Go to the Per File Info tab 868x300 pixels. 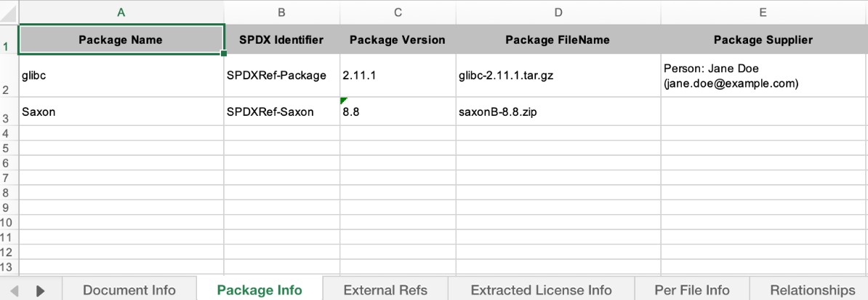tap(691, 290)
